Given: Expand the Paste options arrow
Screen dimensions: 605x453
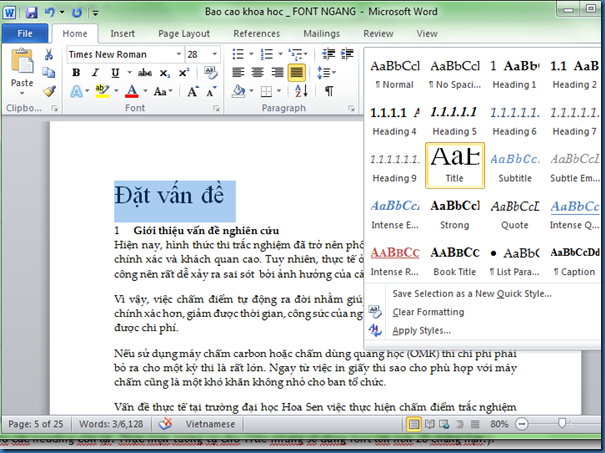Looking at the screenshot, I should [x=22, y=93].
